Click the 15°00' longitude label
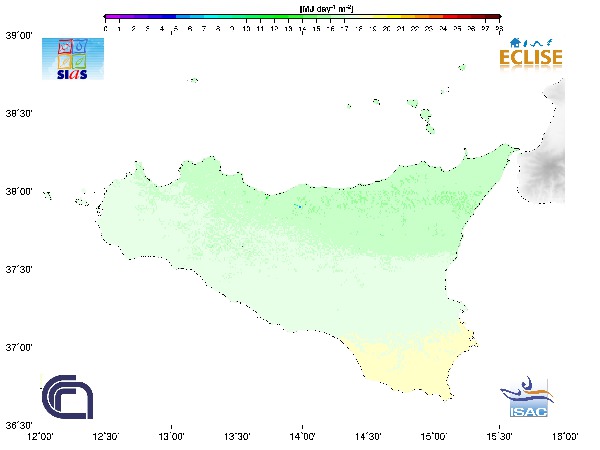The height and width of the screenshot is (450, 600). pyautogui.click(x=434, y=436)
